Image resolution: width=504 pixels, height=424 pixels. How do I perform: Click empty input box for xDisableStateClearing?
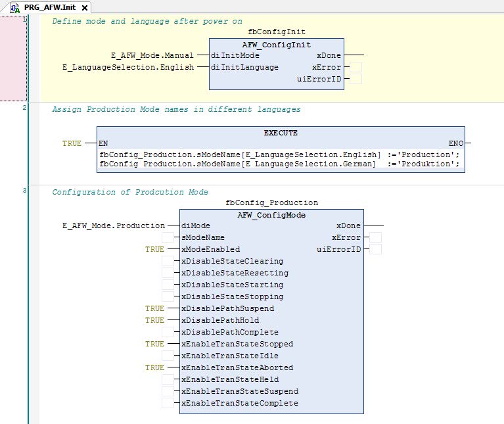click(168, 261)
